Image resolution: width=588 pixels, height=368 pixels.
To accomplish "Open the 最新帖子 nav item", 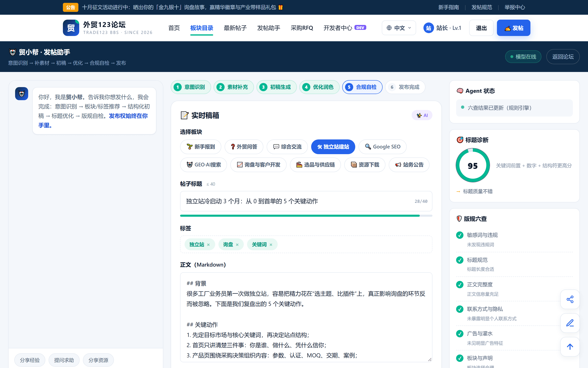I will point(235,28).
